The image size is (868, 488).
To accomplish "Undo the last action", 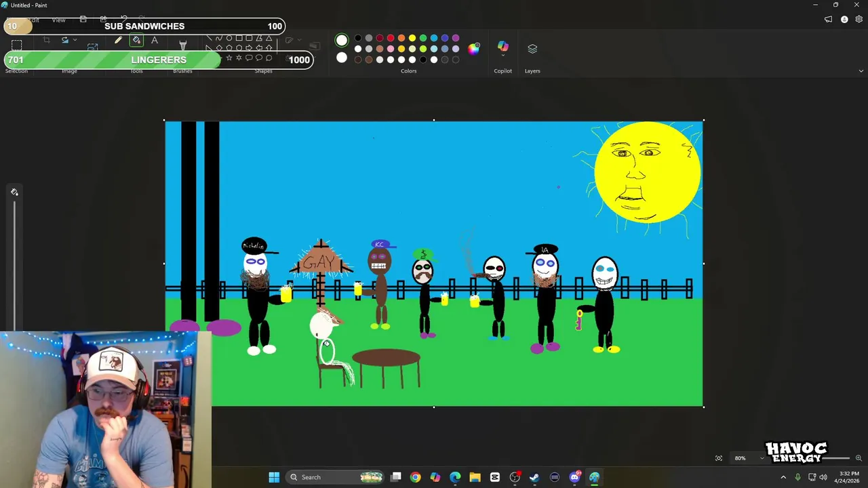I will [x=124, y=20].
